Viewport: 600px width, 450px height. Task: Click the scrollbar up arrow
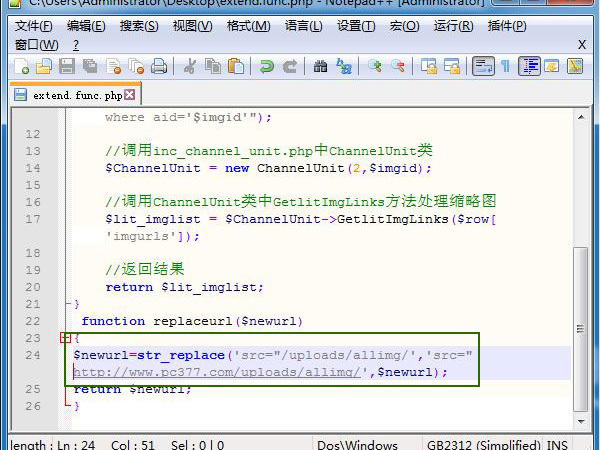[x=581, y=117]
